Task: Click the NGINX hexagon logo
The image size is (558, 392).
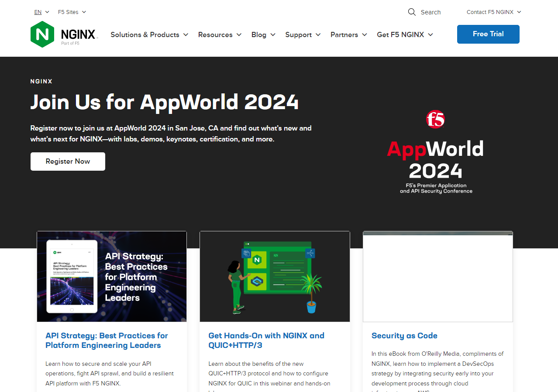Action: pos(42,34)
